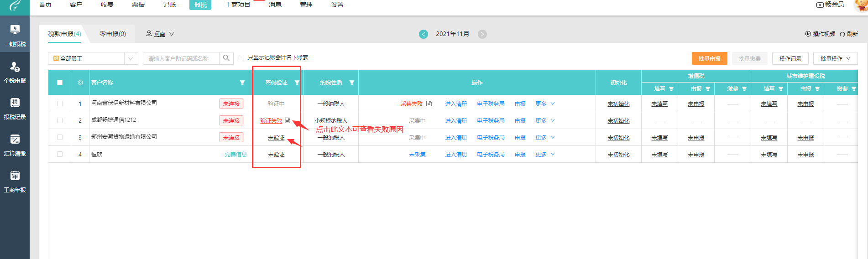Open 汇算清缴 sidebar icon
The width and height of the screenshot is (868, 259).
[x=15, y=145]
